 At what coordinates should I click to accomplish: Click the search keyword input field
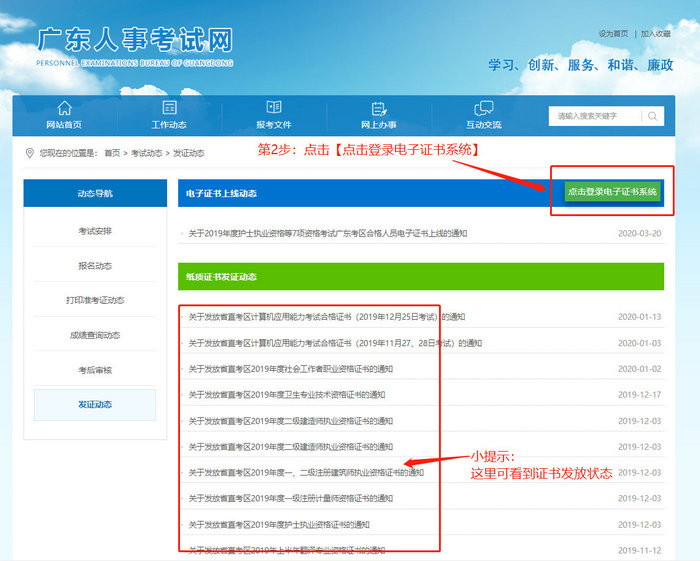click(x=593, y=116)
